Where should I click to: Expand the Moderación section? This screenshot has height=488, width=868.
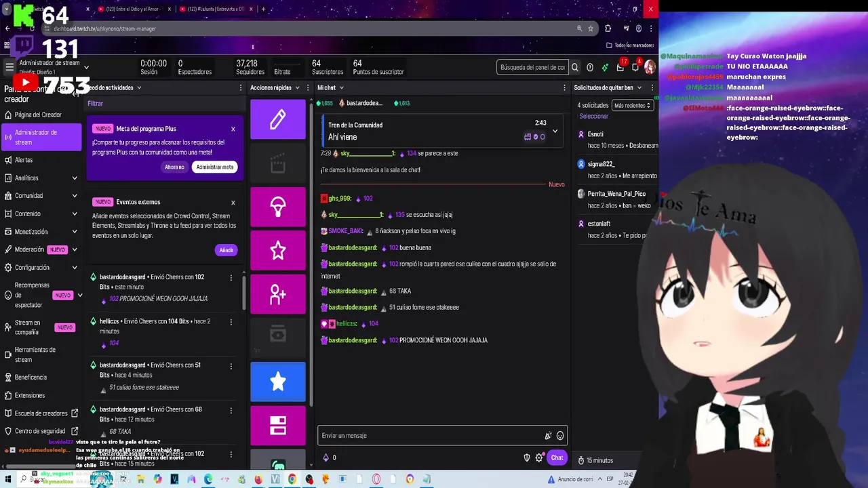click(75, 249)
